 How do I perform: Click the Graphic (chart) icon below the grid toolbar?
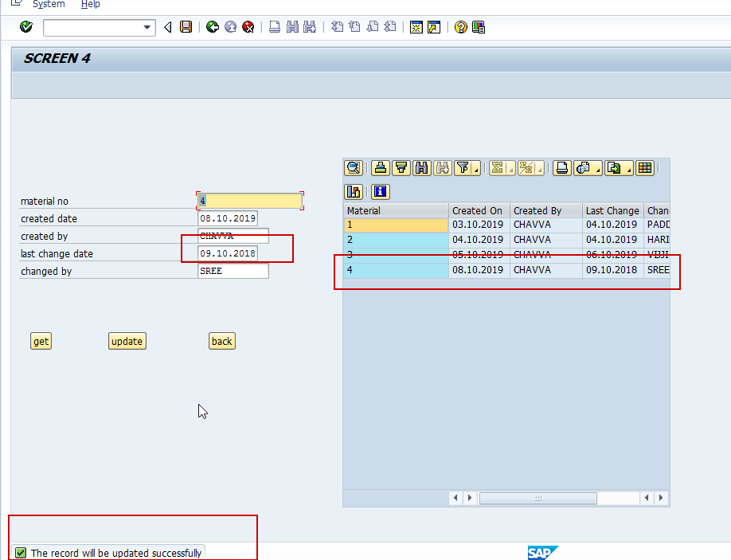pyautogui.click(x=354, y=191)
